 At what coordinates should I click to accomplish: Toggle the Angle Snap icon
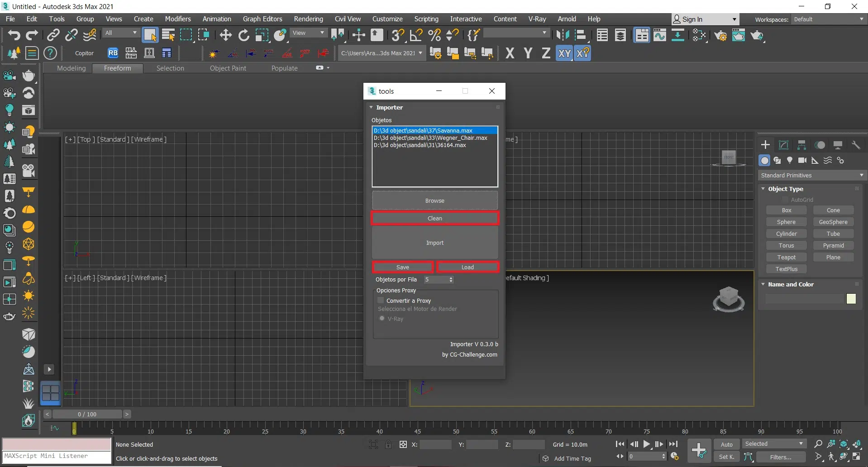click(416, 35)
